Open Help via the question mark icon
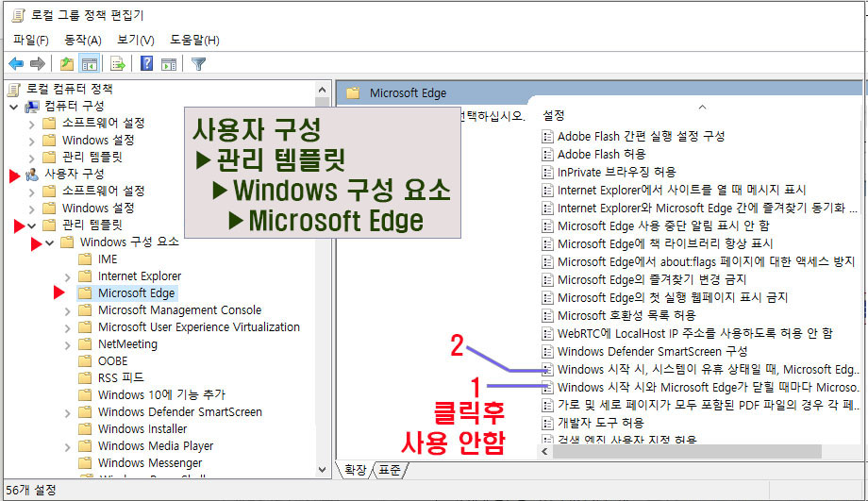This screenshot has width=868, height=501. 146,63
